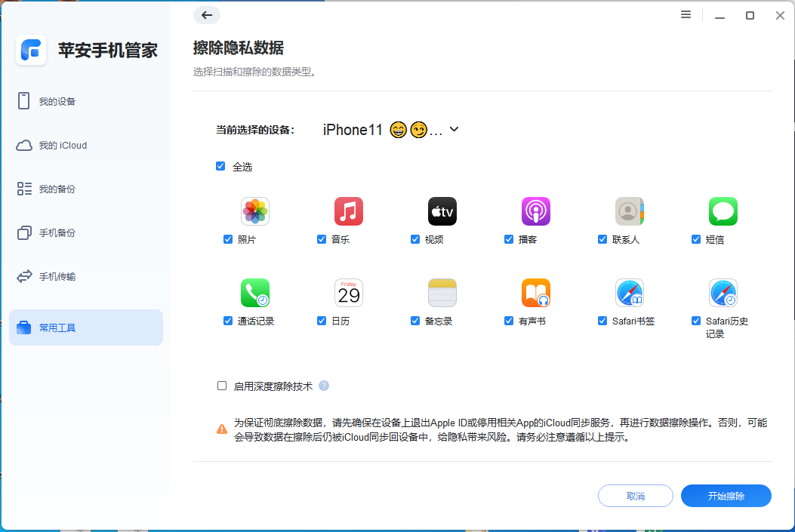Open the hamburger menu at top right
This screenshot has width=795, height=532.
click(x=686, y=14)
